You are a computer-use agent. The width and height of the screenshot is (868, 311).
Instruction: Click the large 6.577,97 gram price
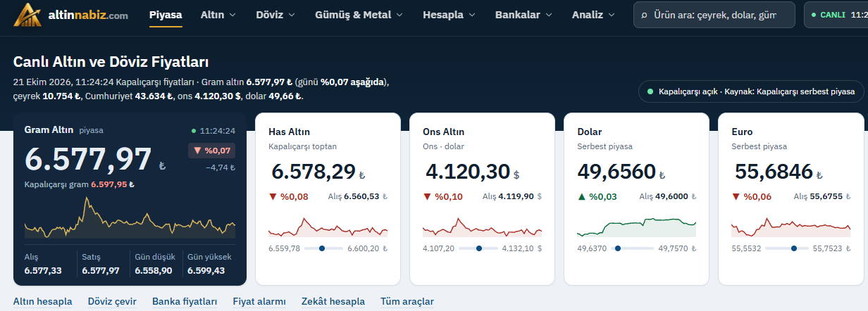88,159
